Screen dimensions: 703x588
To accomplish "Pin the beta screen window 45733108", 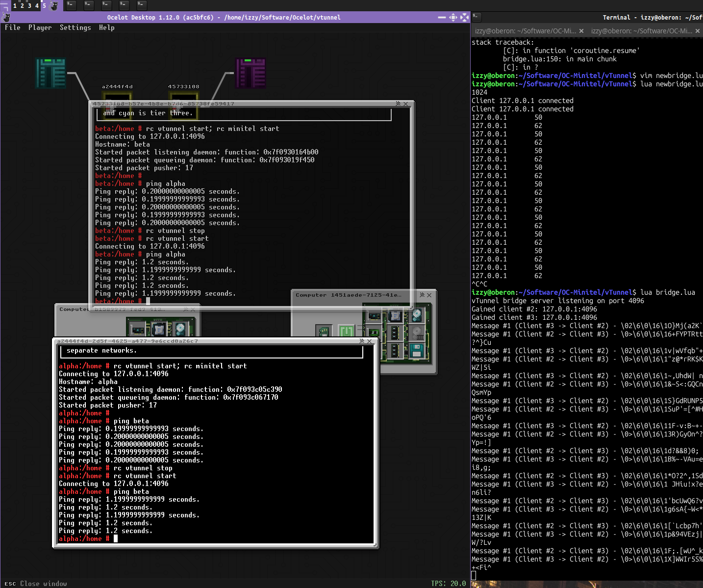I will pyautogui.click(x=398, y=103).
